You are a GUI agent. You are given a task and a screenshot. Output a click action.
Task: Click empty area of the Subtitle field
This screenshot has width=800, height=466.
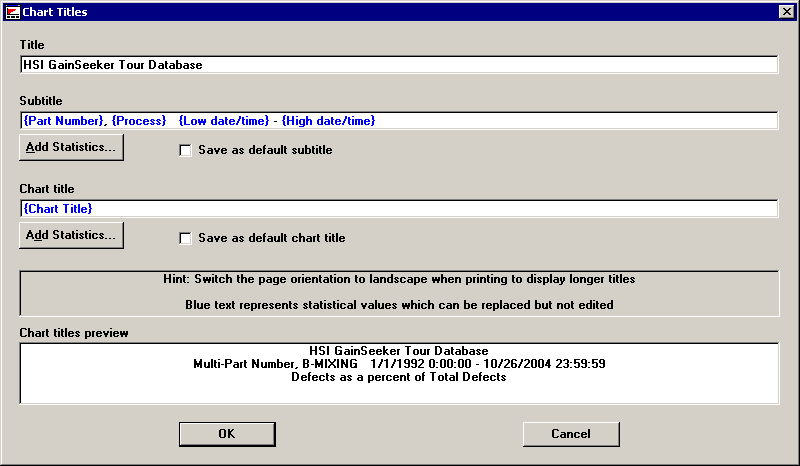(x=580, y=121)
